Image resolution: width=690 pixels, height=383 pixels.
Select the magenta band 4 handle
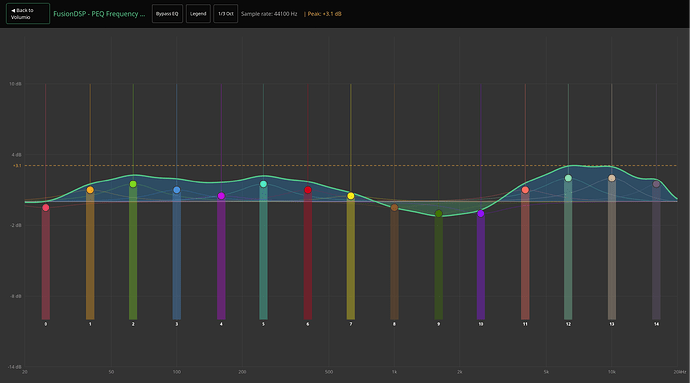click(x=221, y=196)
